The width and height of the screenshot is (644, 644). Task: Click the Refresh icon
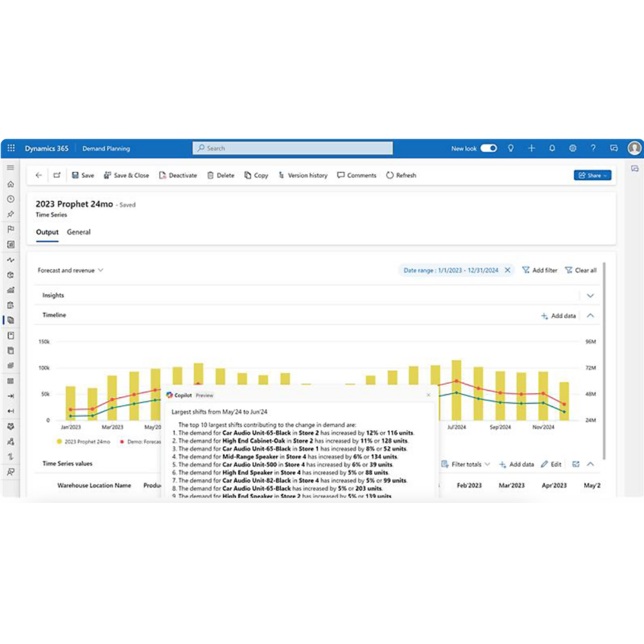(390, 175)
